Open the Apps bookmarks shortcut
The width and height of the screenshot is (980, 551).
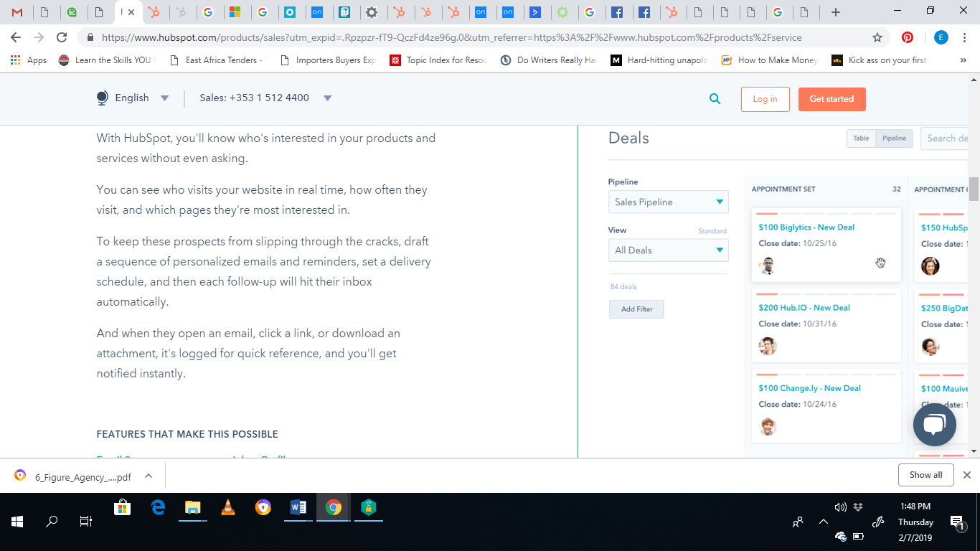(x=29, y=60)
